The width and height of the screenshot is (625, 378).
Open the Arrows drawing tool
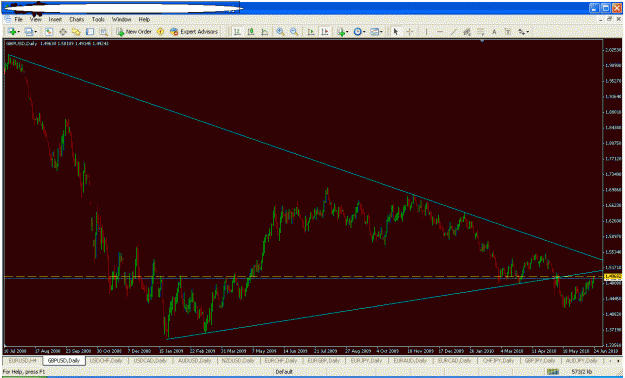click(521, 32)
